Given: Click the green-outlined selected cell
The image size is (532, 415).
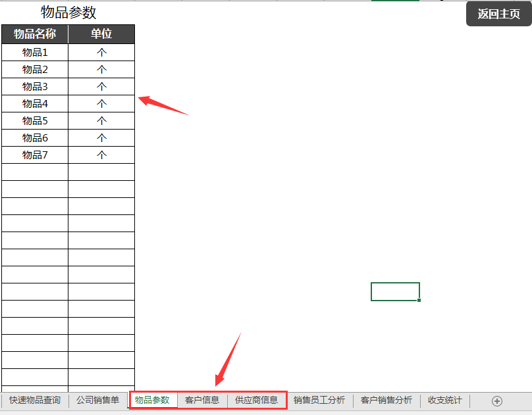Looking at the screenshot, I should click(395, 291).
